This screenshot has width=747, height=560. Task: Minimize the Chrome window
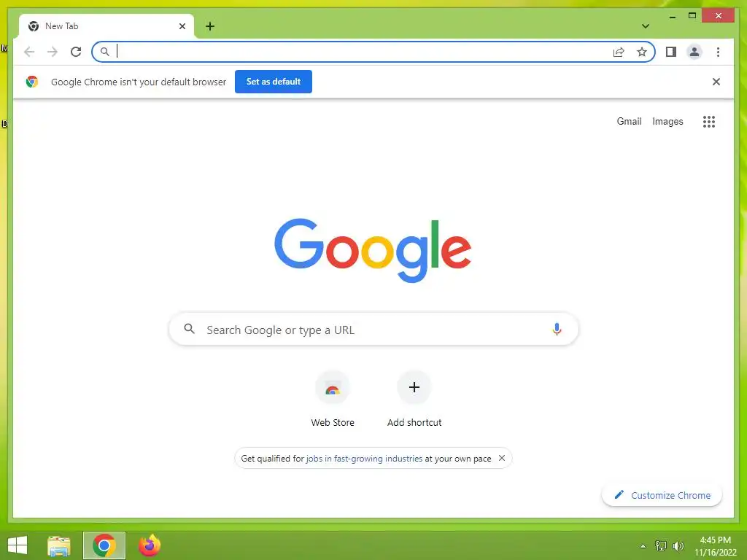coord(672,16)
